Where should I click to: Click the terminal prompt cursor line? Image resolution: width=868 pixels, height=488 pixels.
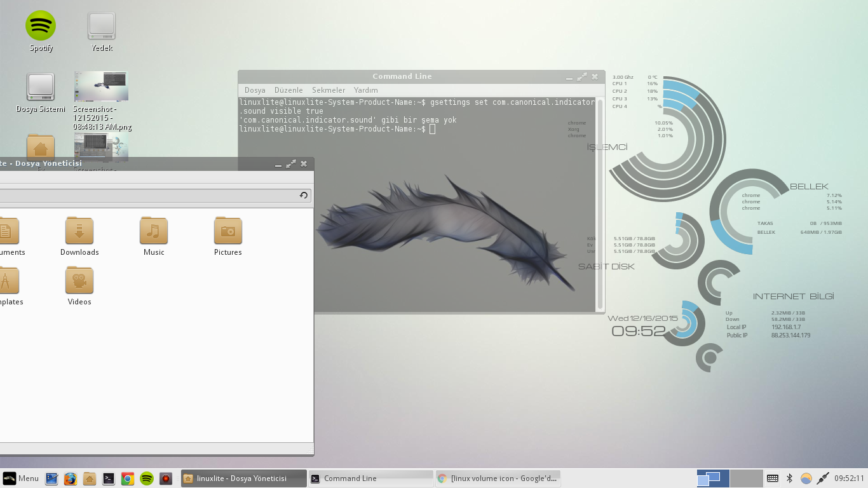pyautogui.click(x=337, y=129)
